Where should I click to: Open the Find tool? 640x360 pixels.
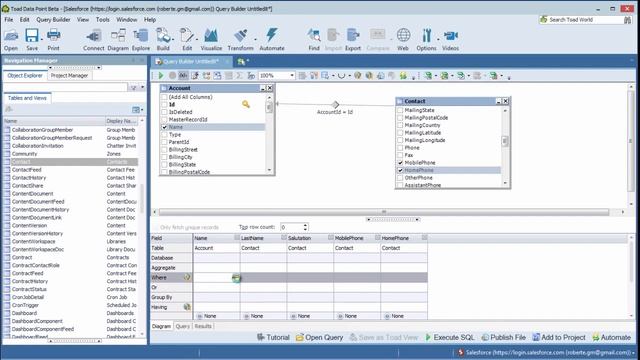(314, 40)
